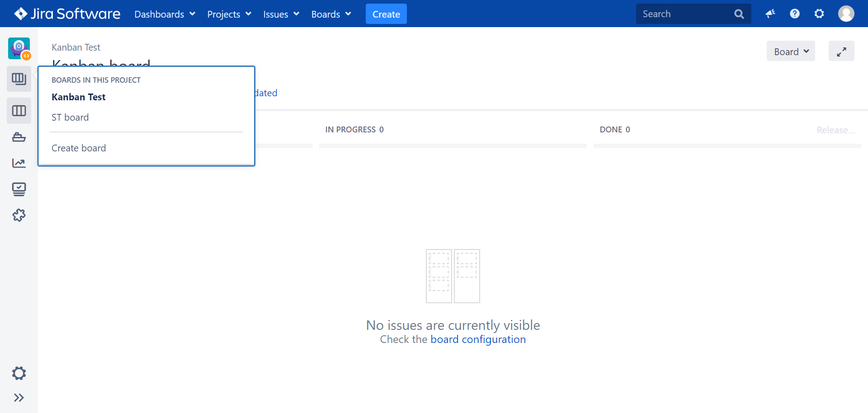This screenshot has width=868, height=413.
Task: Click the search magnifier icon
Action: click(739, 14)
